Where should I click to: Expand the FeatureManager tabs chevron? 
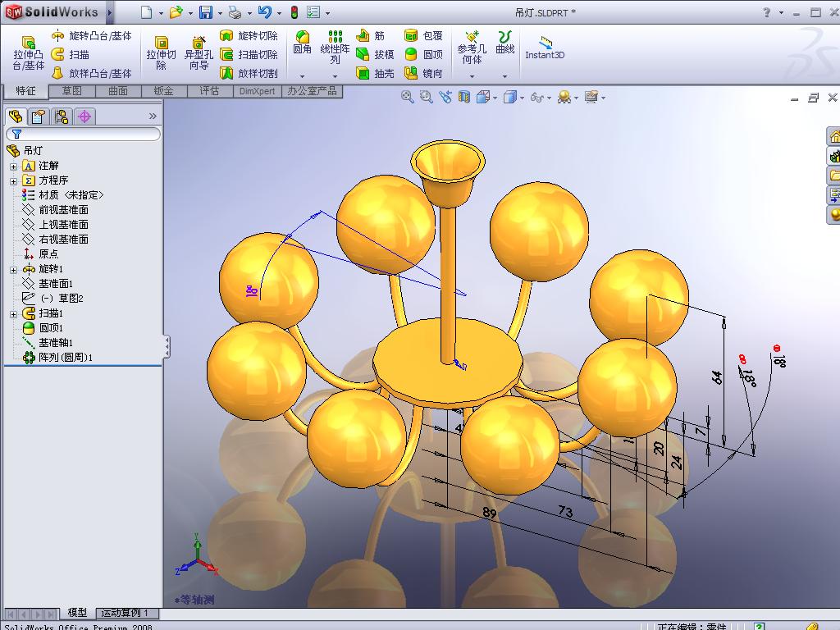[153, 116]
